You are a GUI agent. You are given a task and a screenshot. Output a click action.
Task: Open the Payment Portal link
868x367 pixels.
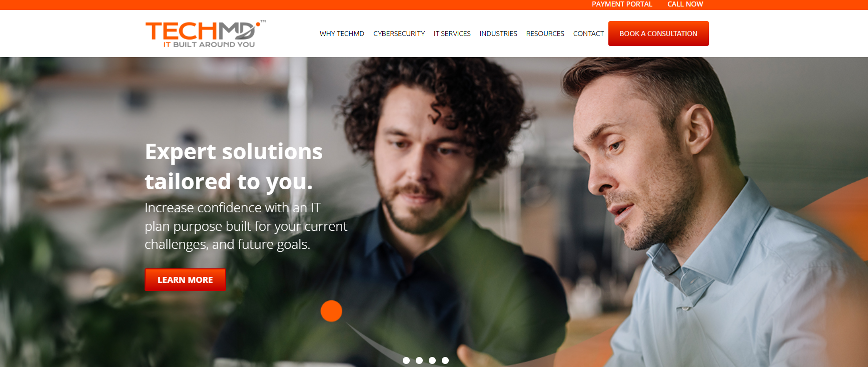(622, 4)
